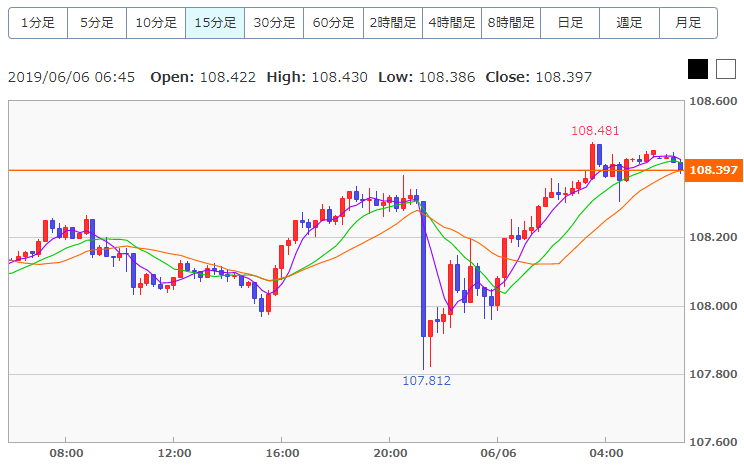The width and height of the screenshot is (744, 465).
Task: Open the 4時間足 chart
Action: click(452, 23)
